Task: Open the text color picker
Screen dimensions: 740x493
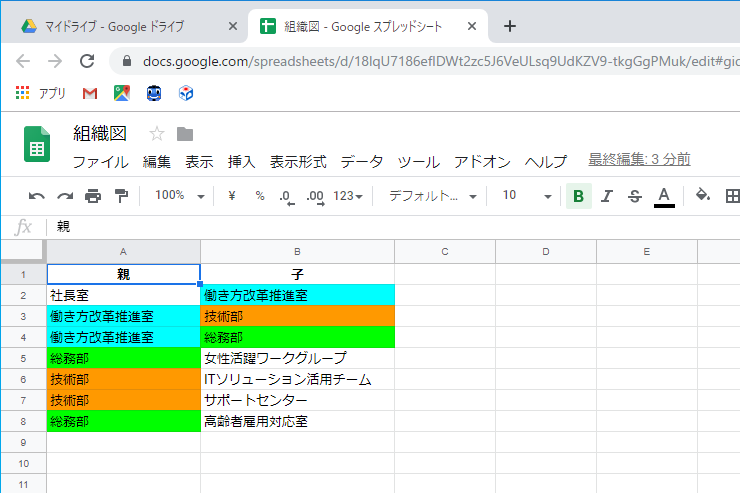Action: [x=664, y=197]
